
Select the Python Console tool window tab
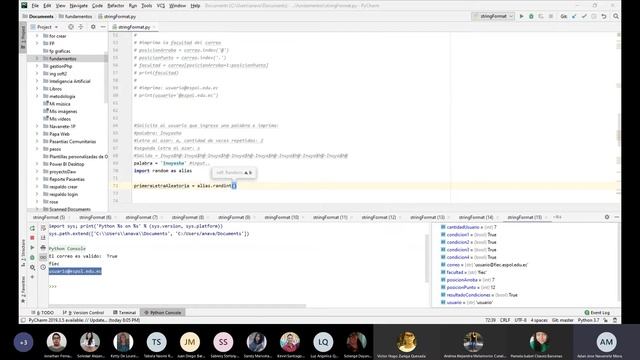coord(162,312)
